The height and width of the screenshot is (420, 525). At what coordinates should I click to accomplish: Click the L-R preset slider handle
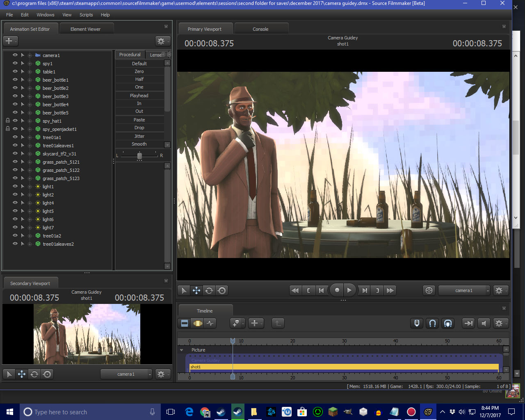click(x=139, y=156)
